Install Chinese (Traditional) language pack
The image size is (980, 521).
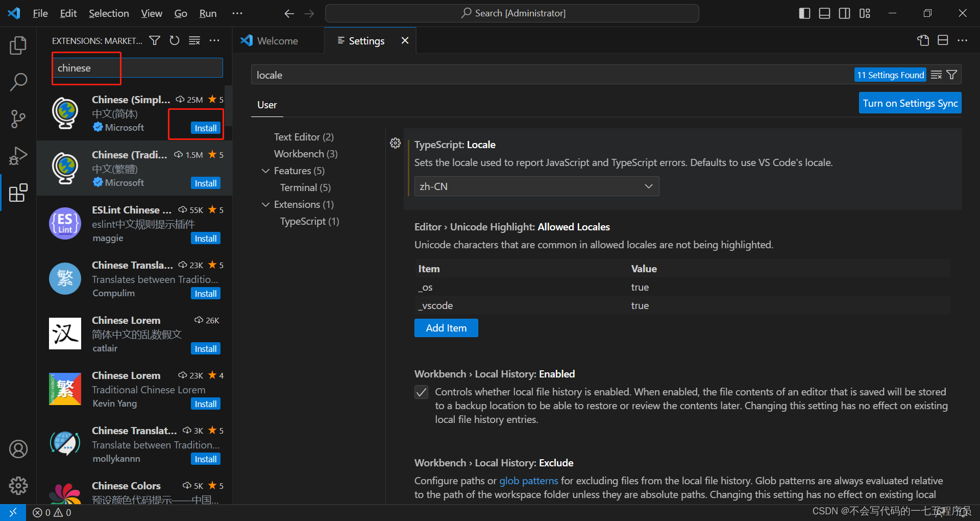(206, 183)
